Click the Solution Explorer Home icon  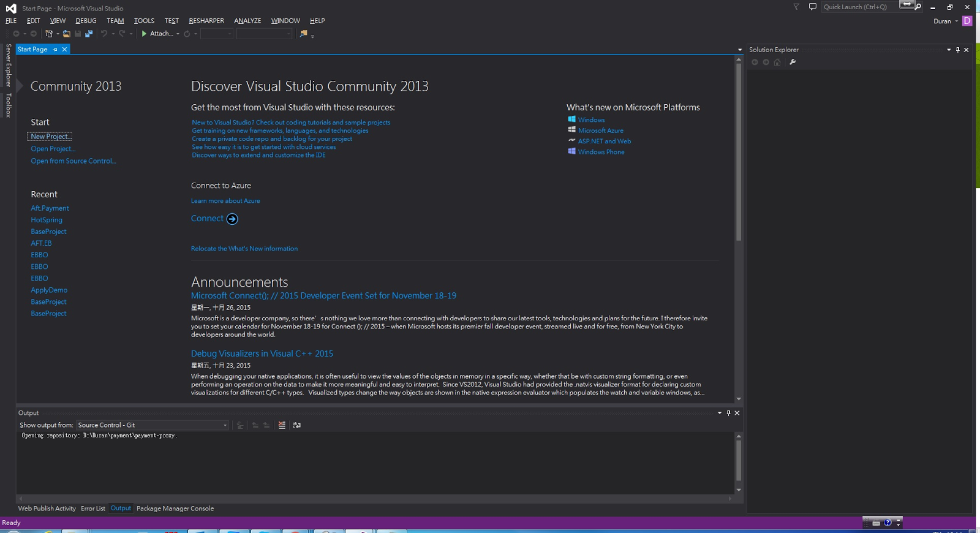tap(777, 62)
